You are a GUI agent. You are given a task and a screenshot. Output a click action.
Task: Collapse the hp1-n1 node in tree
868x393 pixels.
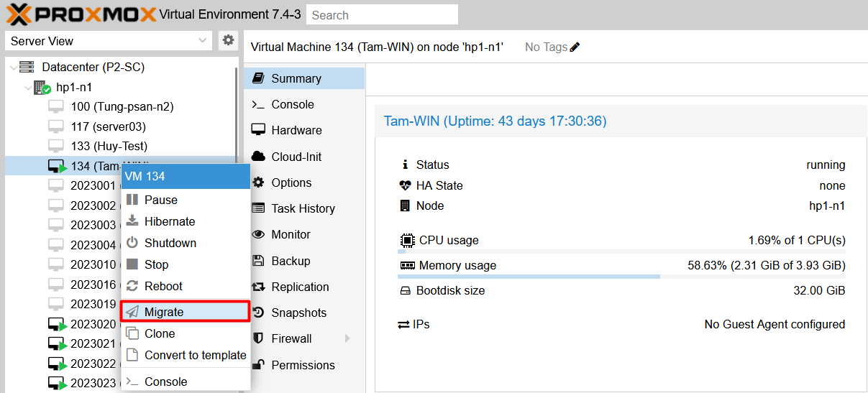pyautogui.click(x=28, y=88)
